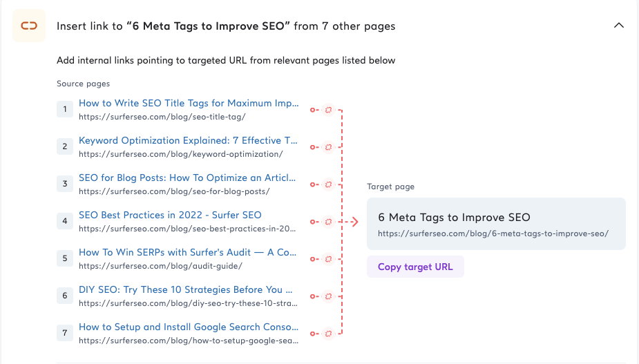This screenshot has width=639, height=364.
Task: Click broken link icon for source page 1
Action: pyautogui.click(x=328, y=110)
